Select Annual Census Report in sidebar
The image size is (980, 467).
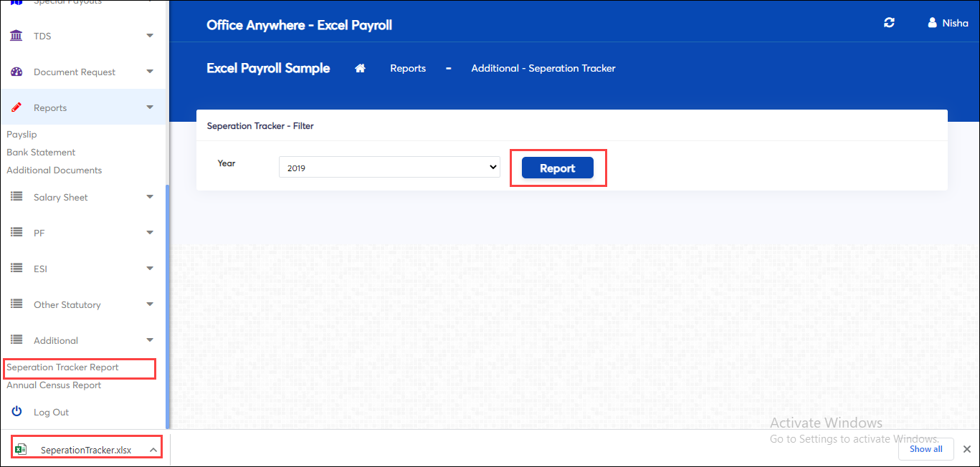[x=54, y=385]
